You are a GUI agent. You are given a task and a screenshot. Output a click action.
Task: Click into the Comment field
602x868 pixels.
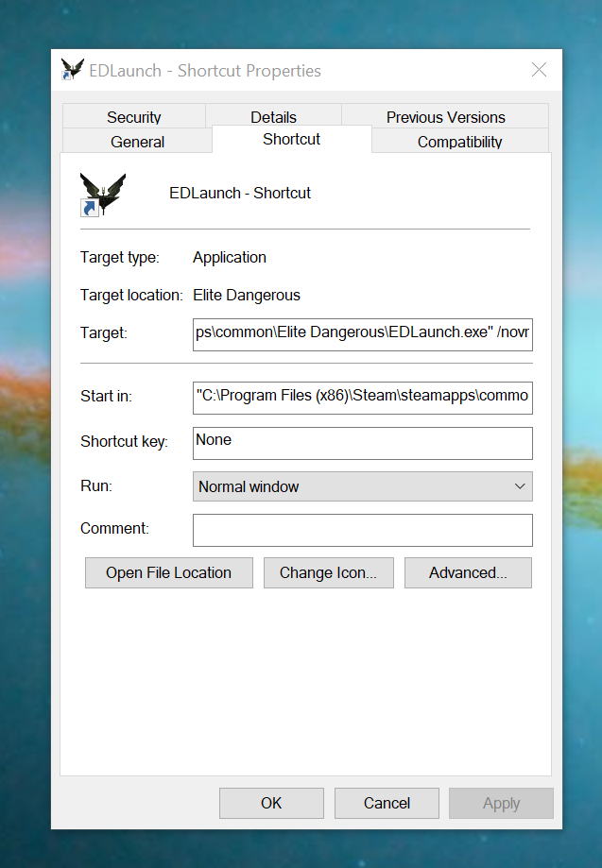(363, 530)
